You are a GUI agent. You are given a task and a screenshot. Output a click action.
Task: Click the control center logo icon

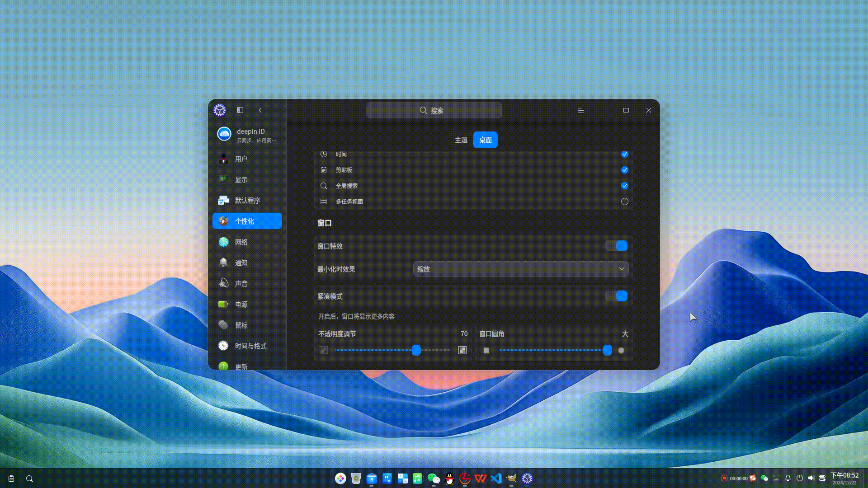[x=220, y=110]
